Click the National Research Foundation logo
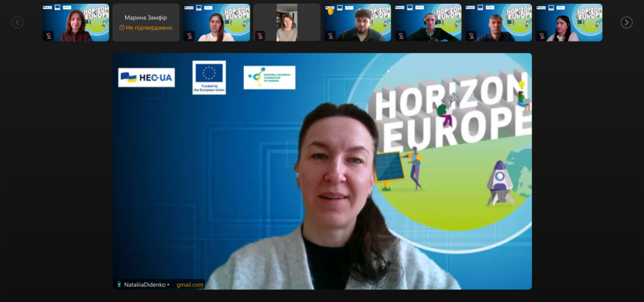 click(x=269, y=77)
